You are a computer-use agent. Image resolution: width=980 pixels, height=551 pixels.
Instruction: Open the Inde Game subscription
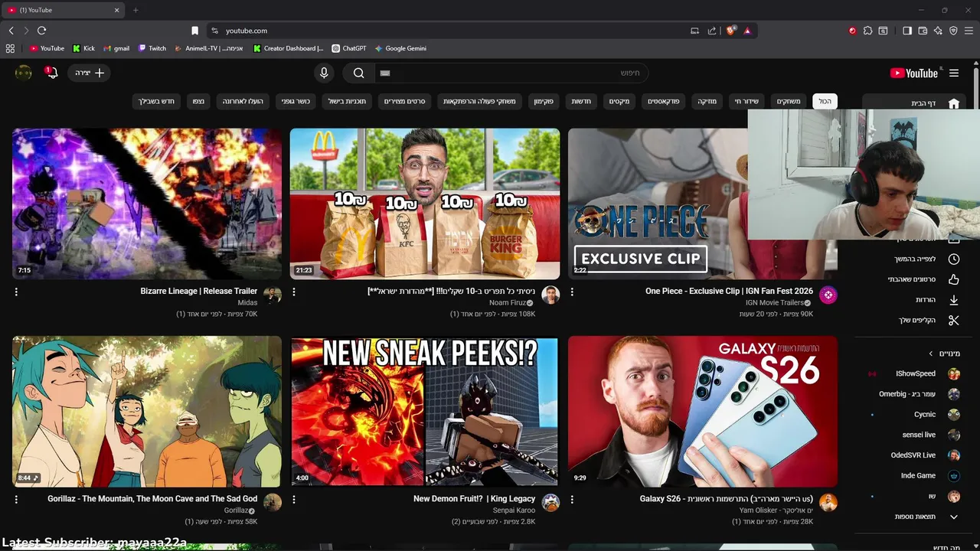click(x=914, y=475)
